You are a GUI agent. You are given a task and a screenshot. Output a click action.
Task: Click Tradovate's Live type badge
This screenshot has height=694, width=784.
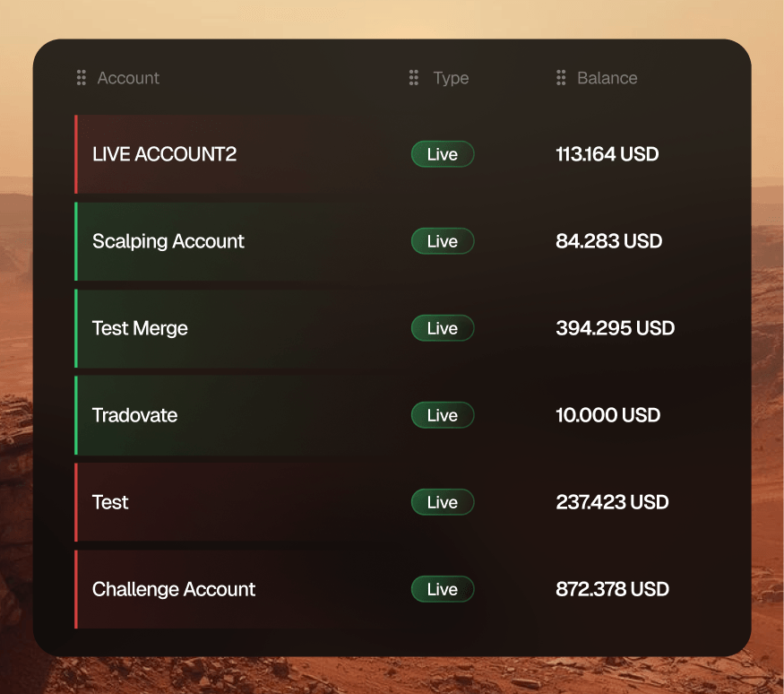coord(443,415)
